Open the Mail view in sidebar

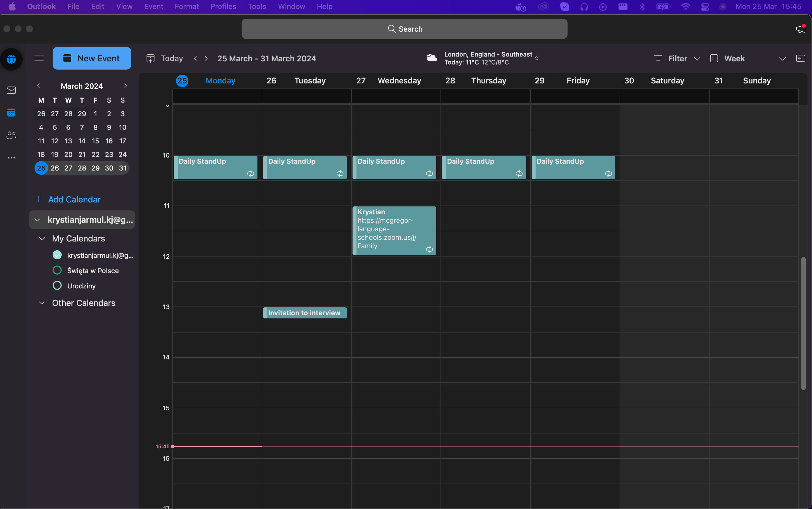[11, 90]
